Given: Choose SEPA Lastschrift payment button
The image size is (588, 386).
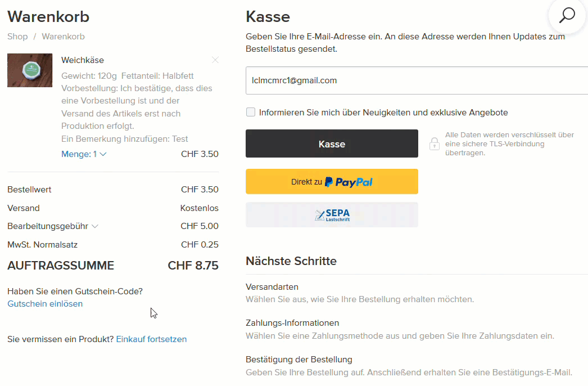Looking at the screenshot, I should [x=332, y=215].
